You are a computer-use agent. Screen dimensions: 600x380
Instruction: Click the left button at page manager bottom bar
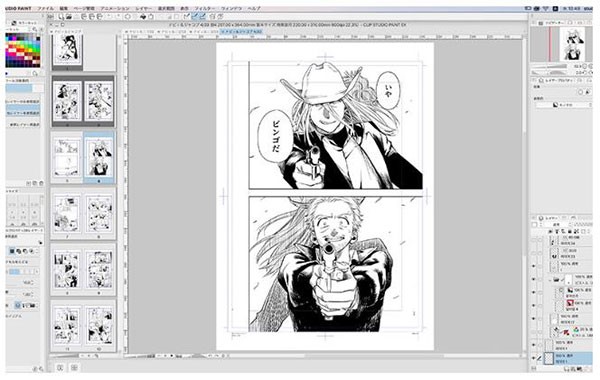coord(60,367)
